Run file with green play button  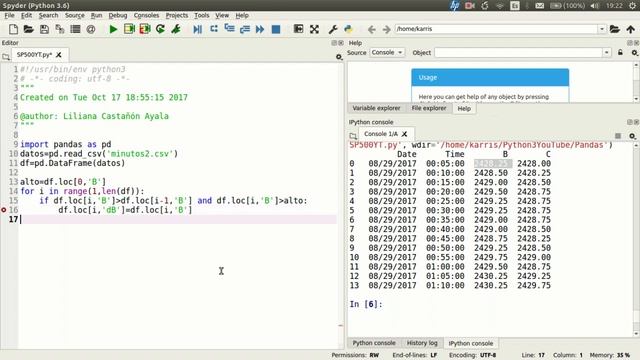pos(113,29)
